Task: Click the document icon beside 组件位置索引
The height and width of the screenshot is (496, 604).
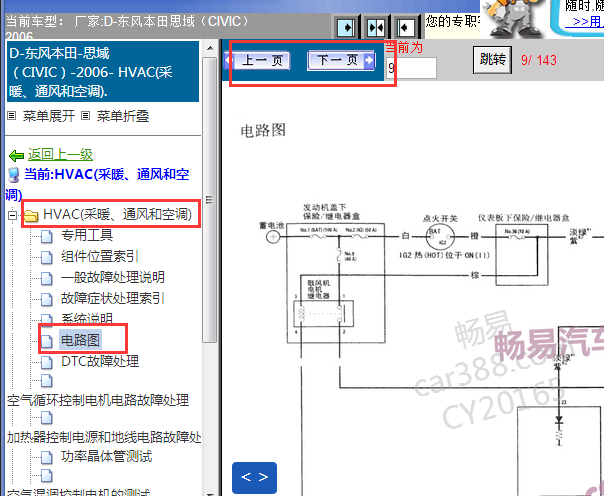Action: 47,257
